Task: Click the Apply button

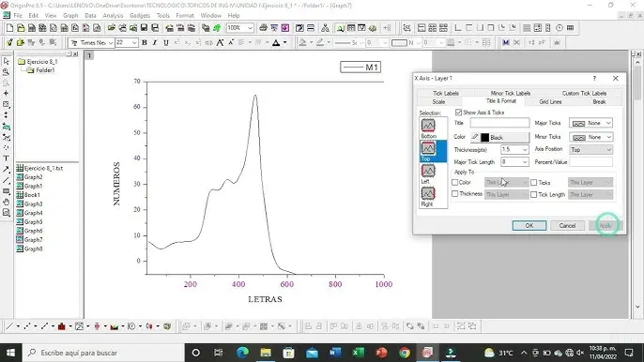Action: click(606, 226)
